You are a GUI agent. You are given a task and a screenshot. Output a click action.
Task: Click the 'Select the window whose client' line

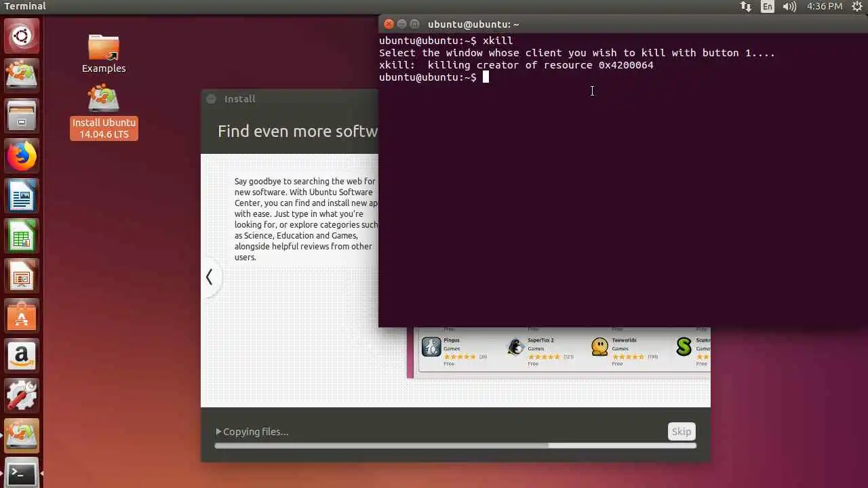[577, 53]
